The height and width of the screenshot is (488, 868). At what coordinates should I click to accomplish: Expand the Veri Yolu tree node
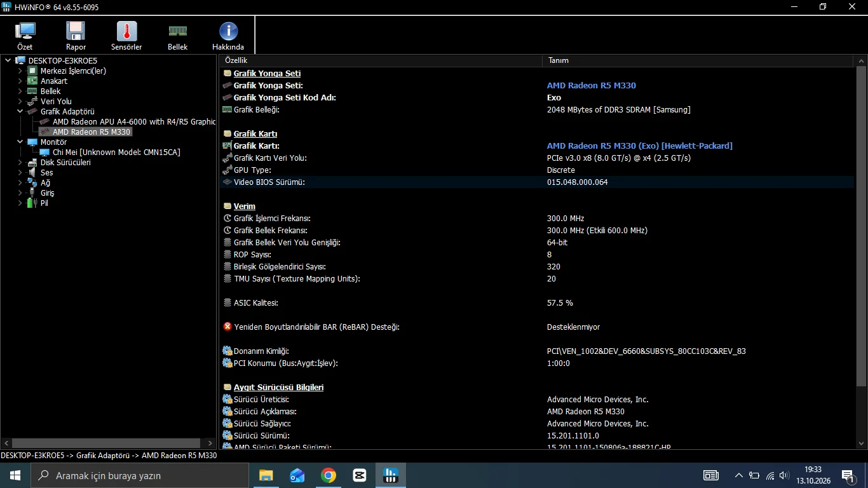[20, 102]
